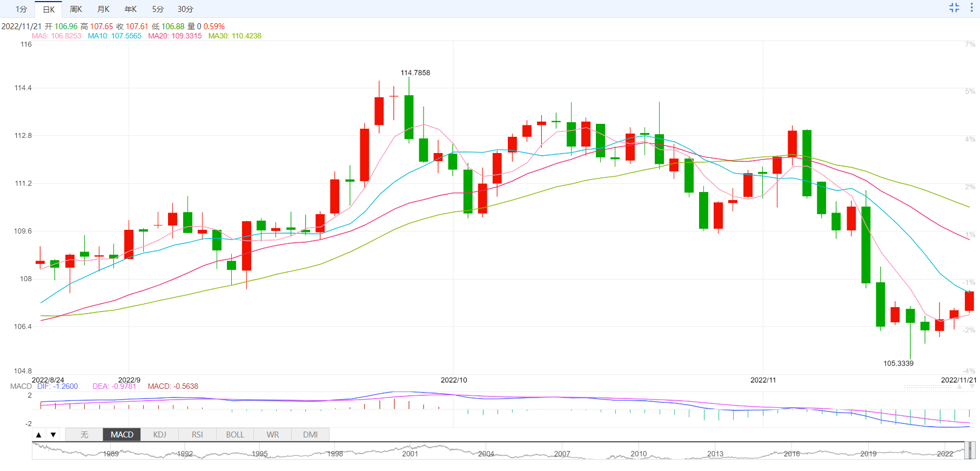The width and height of the screenshot is (980, 471).
Task: Exit fullscreen with the collapse arrows icon
Action: pyautogui.click(x=954, y=8)
